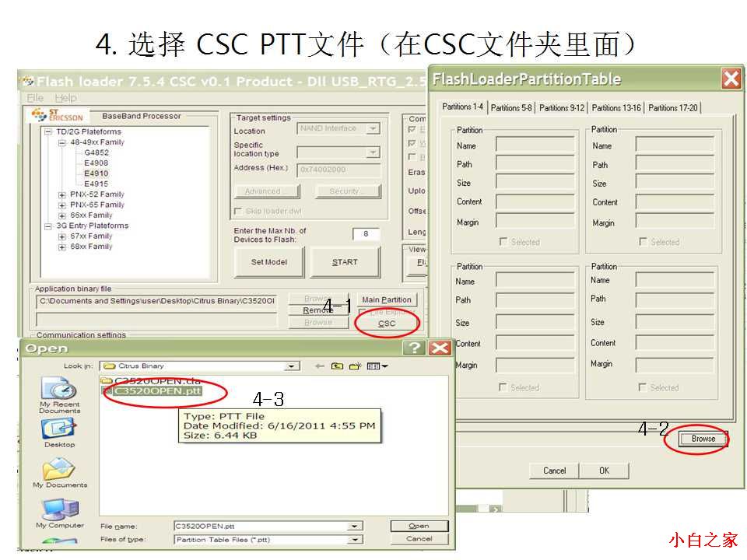
Task: Tick Selected in the upper-left Partition group
Action: tap(503, 241)
